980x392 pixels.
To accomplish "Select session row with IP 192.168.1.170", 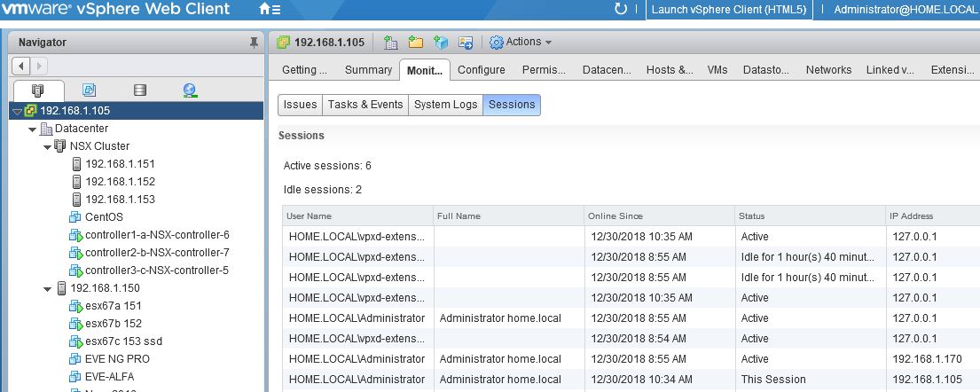I will (631, 359).
